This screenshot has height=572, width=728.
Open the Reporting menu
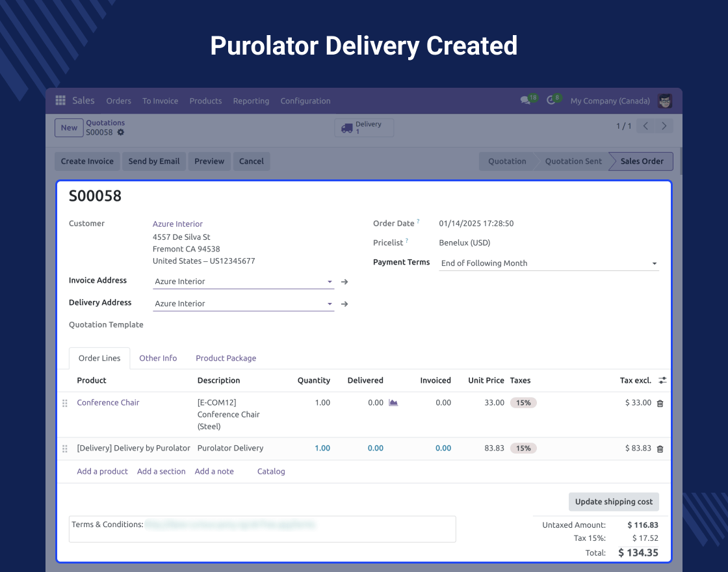[x=251, y=101]
